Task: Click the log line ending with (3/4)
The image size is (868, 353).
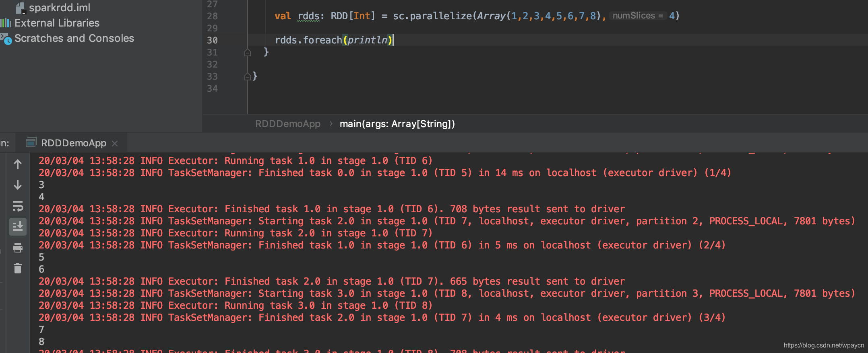Action: click(382, 318)
